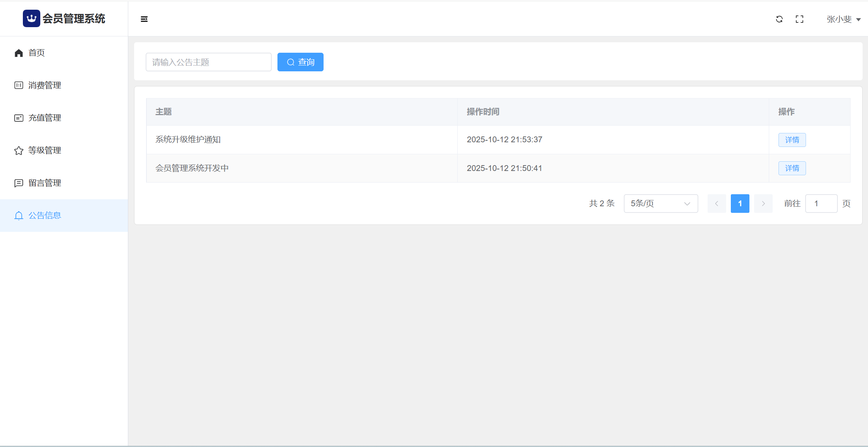868x447 pixels.
Task: View 详情 for 会员管理系统开发中
Action: click(792, 168)
